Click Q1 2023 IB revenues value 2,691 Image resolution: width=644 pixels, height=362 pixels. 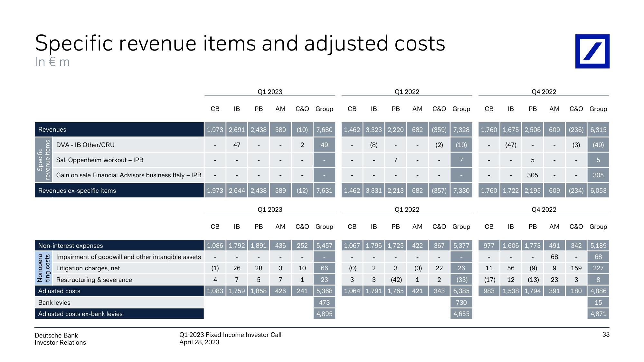[x=237, y=130]
